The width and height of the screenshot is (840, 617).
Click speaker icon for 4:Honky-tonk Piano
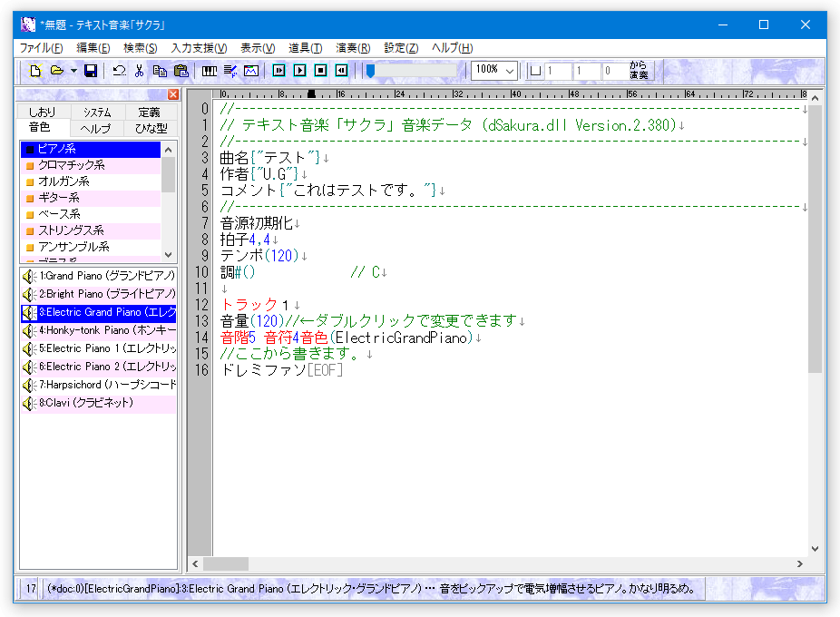[x=29, y=331]
